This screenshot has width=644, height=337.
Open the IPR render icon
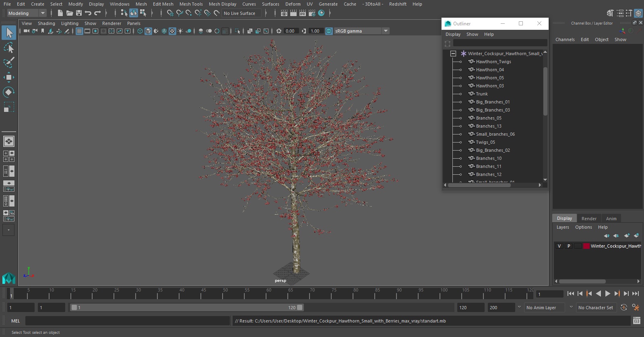tap(303, 13)
